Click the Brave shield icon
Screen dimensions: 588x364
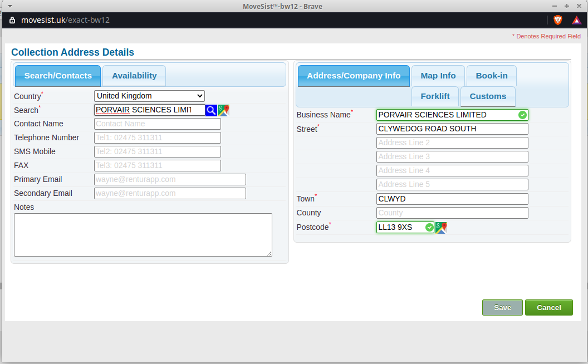tap(557, 20)
